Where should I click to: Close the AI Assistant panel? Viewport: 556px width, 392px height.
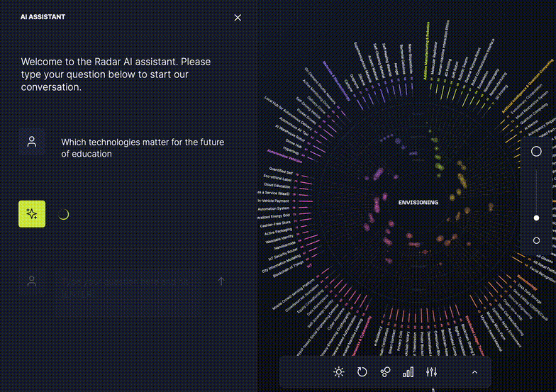(238, 18)
